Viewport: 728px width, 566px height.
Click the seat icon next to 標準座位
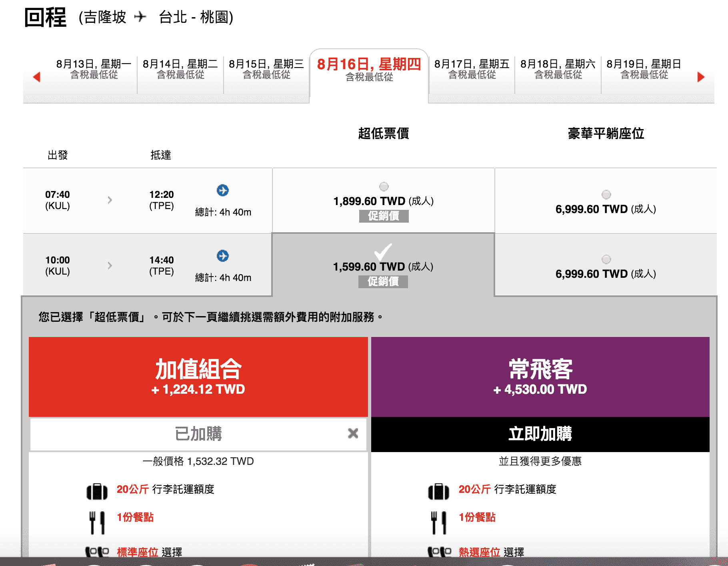coord(97,552)
